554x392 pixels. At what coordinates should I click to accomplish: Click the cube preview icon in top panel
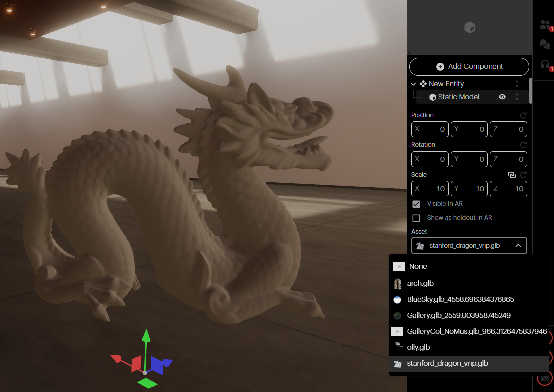pyautogui.click(x=470, y=27)
